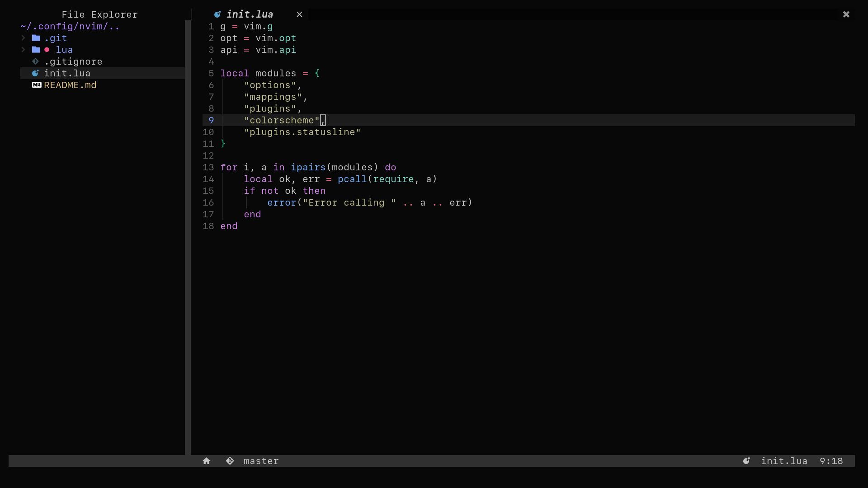Click the git branch icon in the statusline
868x488 pixels.
[230, 461]
